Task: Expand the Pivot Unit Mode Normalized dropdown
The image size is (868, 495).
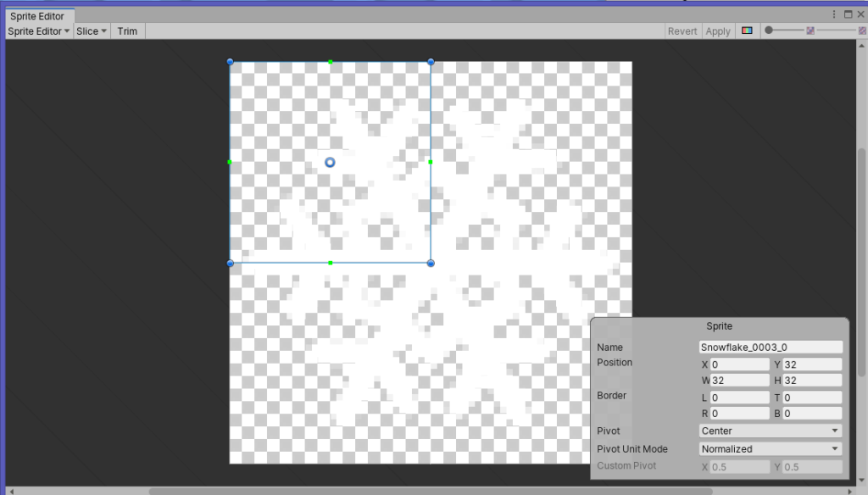Action: pos(771,448)
